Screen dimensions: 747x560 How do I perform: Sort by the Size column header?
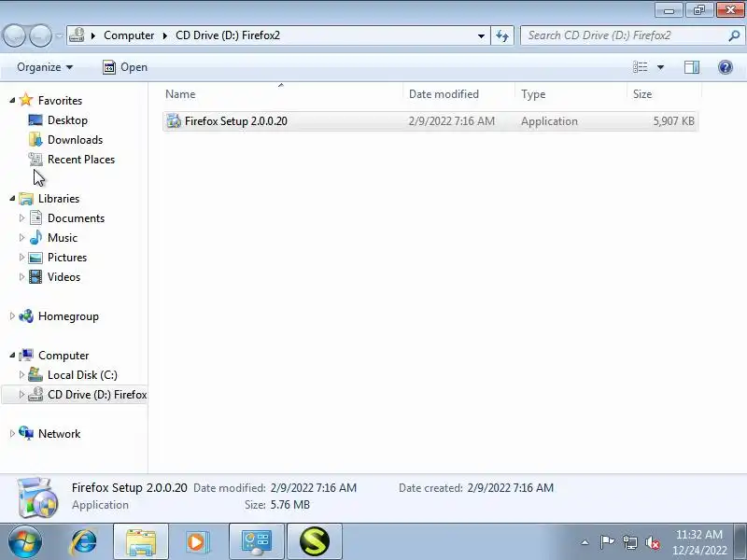(x=665, y=94)
